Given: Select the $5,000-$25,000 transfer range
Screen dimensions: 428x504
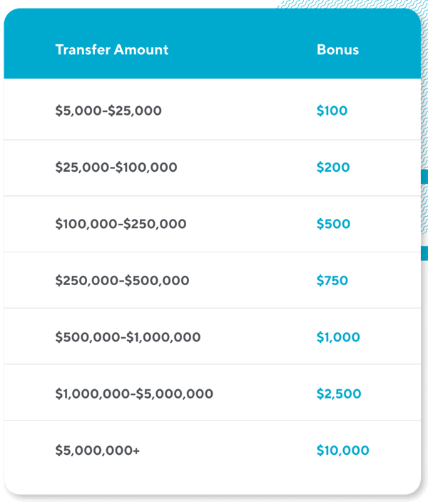Looking at the screenshot, I should (x=108, y=111).
